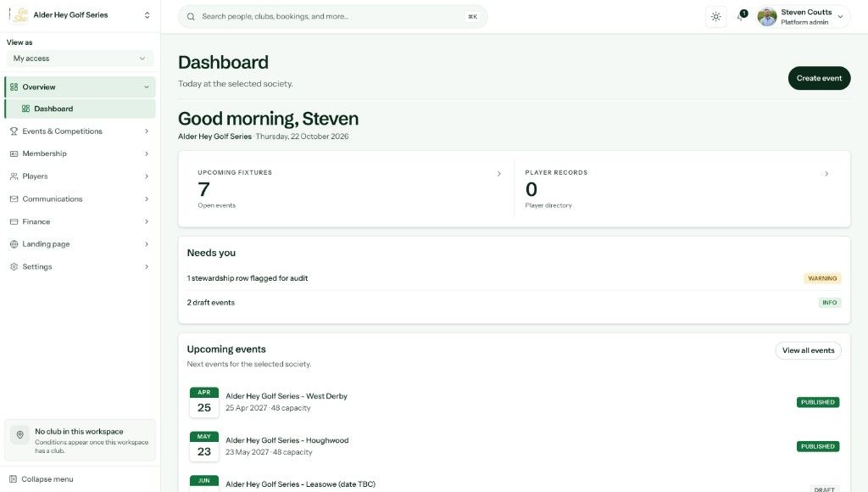Click the Player Records count 0
This screenshot has height=492, width=868.
pyautogui.click(x=531, y=189)
